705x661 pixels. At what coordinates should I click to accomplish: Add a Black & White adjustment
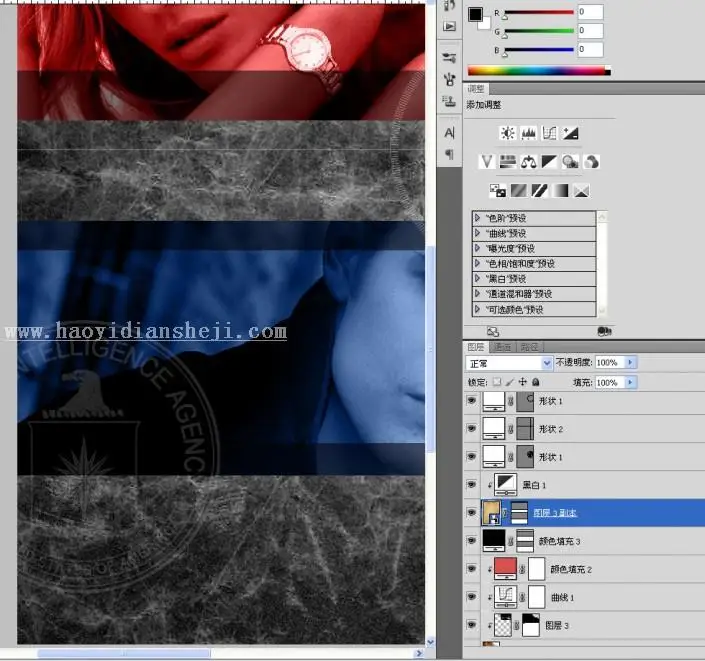[x=549, y=161]
